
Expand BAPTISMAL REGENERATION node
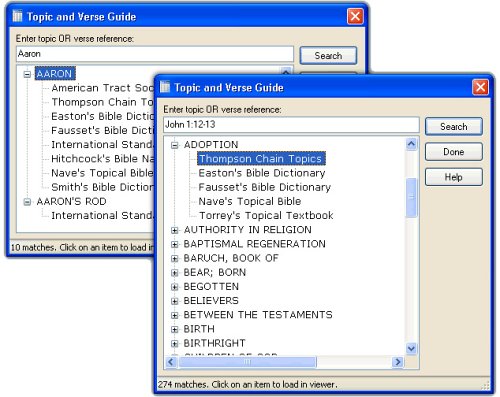[x=174, y=244]
